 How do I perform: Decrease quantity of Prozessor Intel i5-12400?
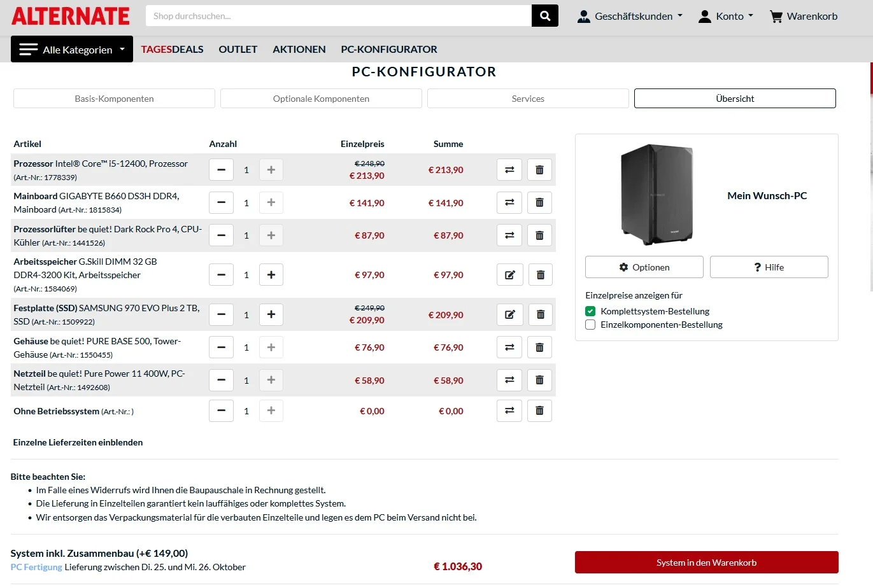point(221,170)
